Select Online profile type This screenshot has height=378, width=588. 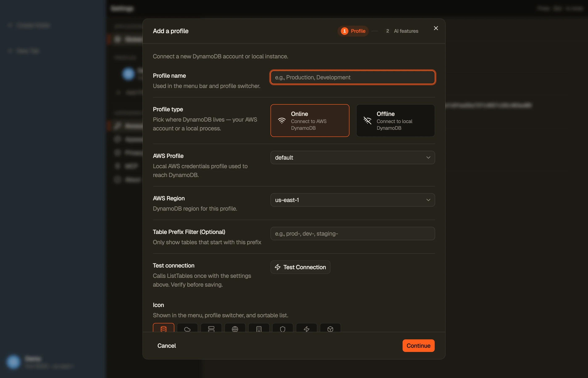click(x=310, y=121)
